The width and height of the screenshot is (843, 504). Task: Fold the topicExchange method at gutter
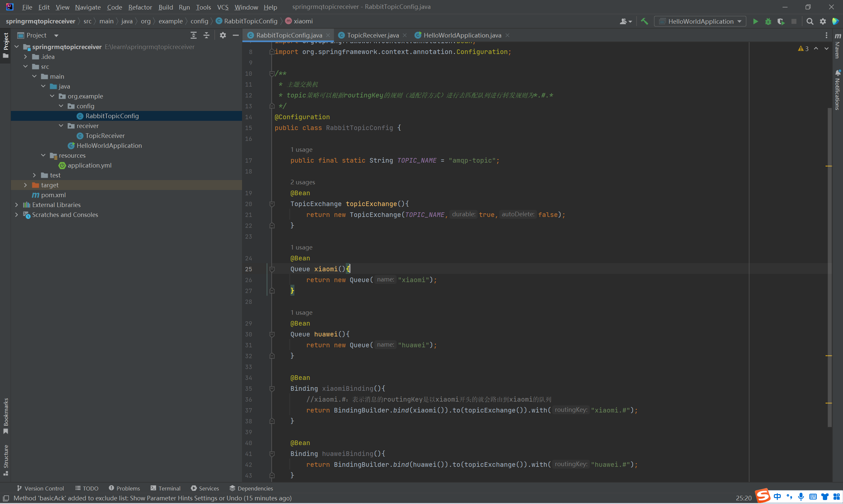click(x=272, y=204)
